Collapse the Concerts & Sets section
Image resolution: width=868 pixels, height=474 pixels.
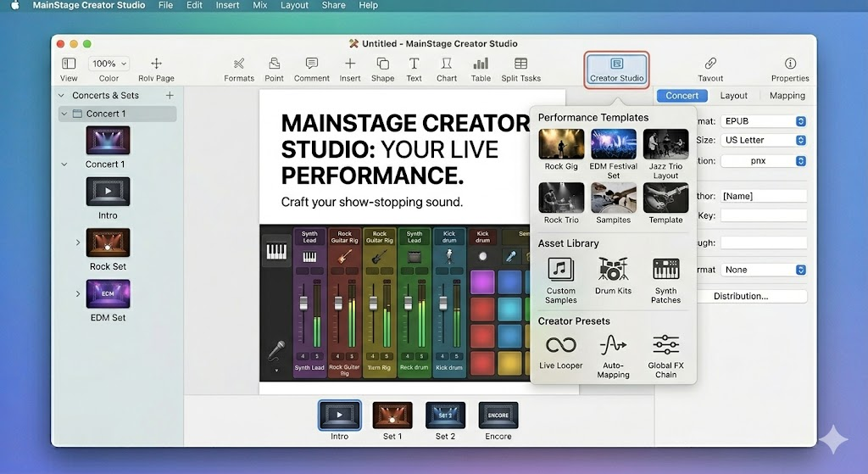point(61,95)
